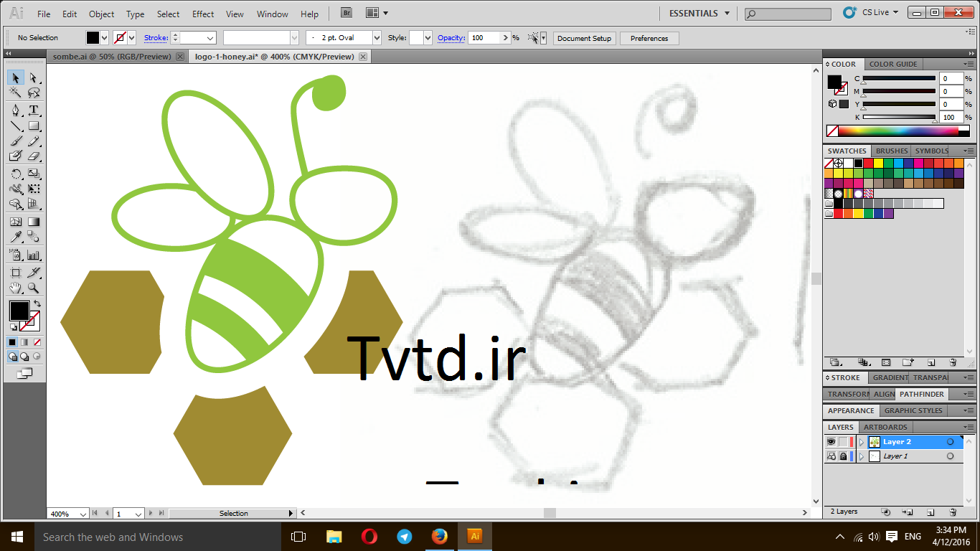Screen dimensions: 980x551
Task: Hide Layer 2 using eye icon
Action: (x=831, y=442)
